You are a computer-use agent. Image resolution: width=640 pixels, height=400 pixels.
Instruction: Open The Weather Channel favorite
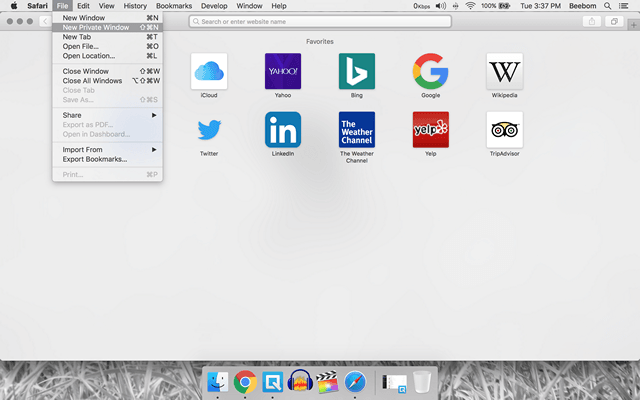click(x=357, y=130)
